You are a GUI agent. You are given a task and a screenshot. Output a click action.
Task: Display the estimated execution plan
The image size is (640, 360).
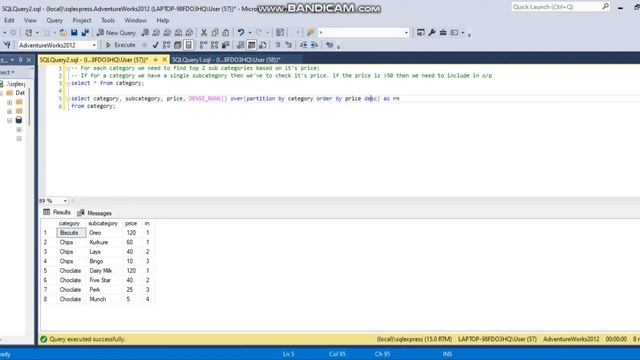(x=167, y=45)
